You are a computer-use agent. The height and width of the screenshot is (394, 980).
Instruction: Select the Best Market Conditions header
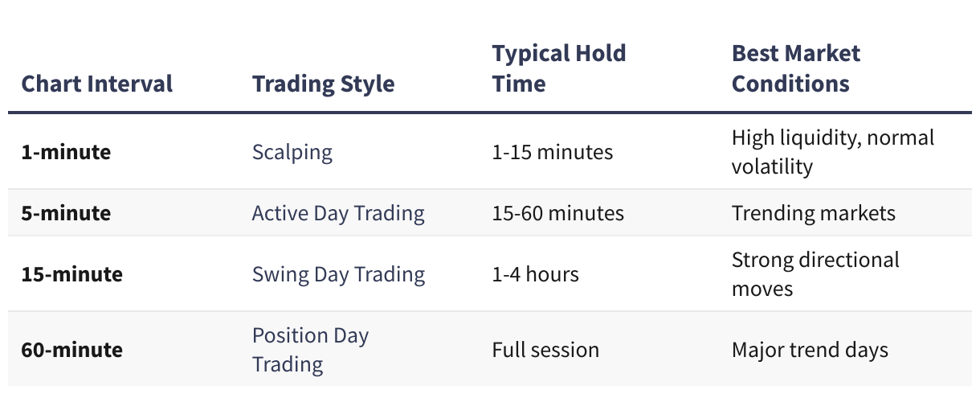click(x=795, y=68)
